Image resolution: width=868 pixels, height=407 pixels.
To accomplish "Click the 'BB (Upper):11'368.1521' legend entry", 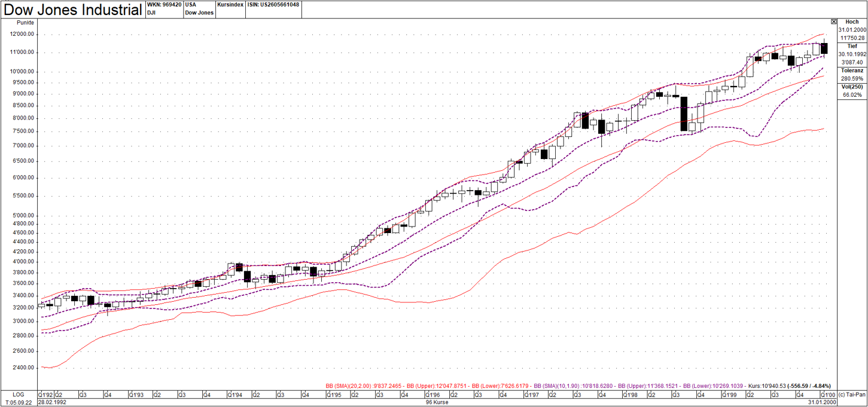I will coord(649,385).
